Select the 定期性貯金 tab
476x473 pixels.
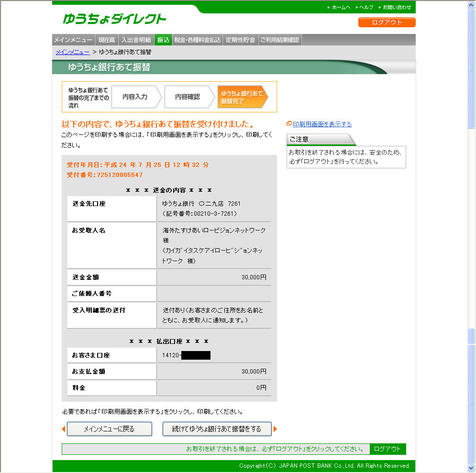[x=241, y=40]
